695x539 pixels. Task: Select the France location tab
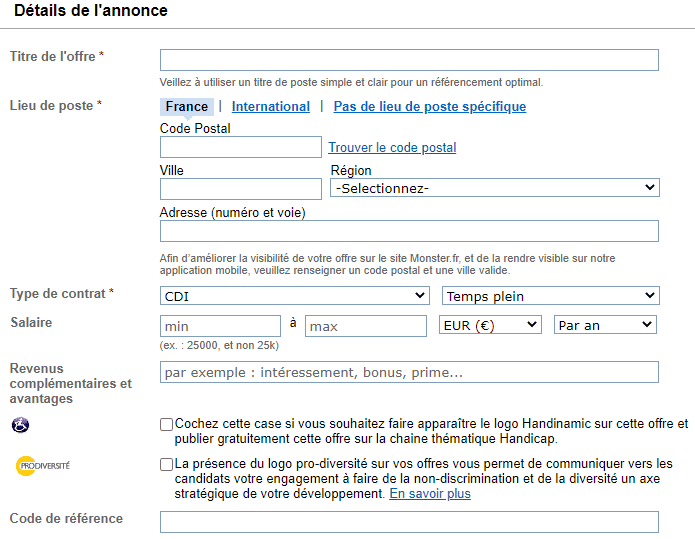pyautogui.click(x=187, y=106)
